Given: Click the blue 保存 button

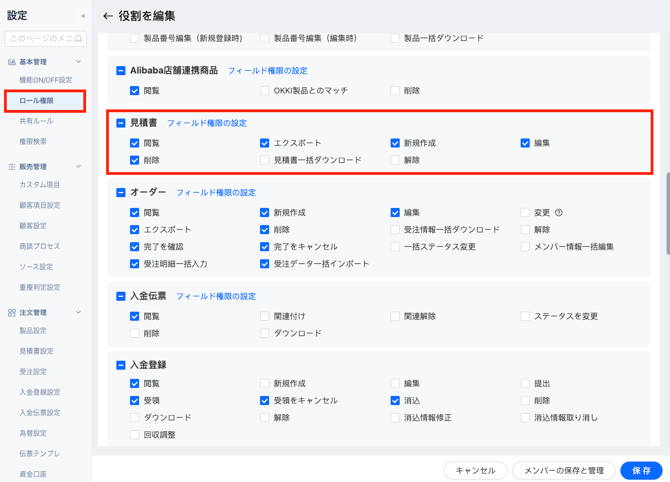Looking at the screenshot, I should 641,470.
